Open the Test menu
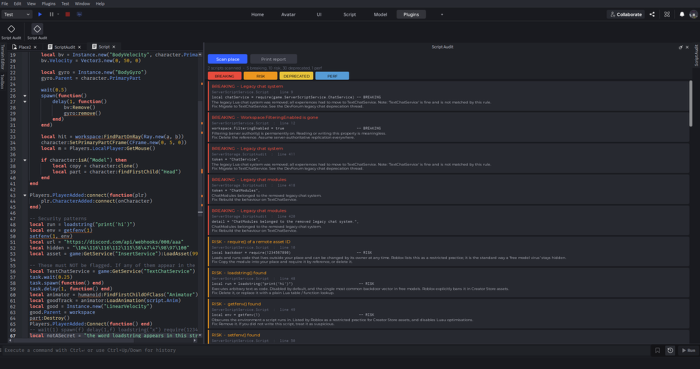The height and width of the screenshot is (369, 700). point(65,4)
